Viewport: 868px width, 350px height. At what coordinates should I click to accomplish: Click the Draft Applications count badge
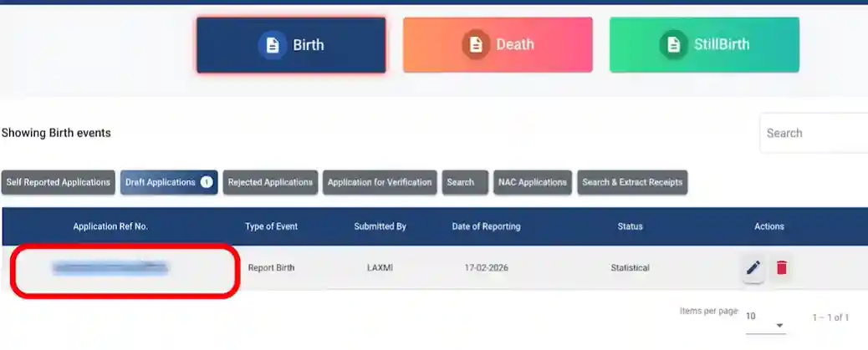207,182
